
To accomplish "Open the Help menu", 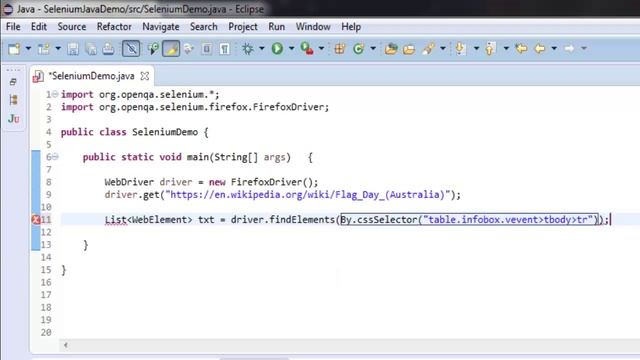I will (351, 27).
